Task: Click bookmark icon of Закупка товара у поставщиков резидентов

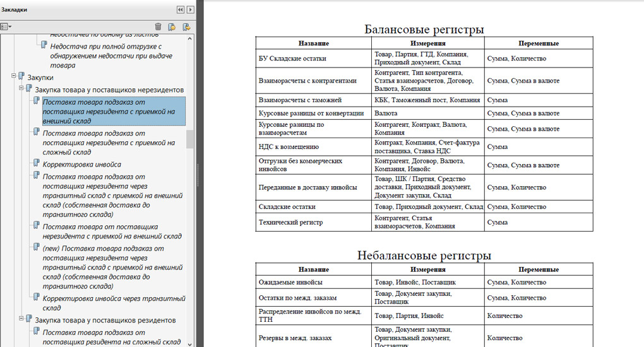Action: 29,319
